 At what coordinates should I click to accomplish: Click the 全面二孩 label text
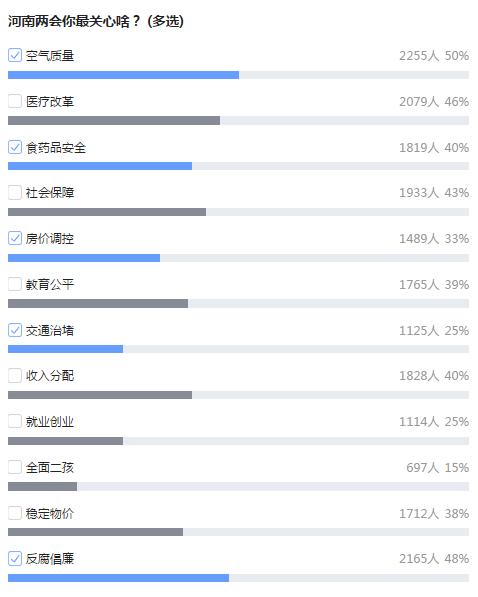50,468
